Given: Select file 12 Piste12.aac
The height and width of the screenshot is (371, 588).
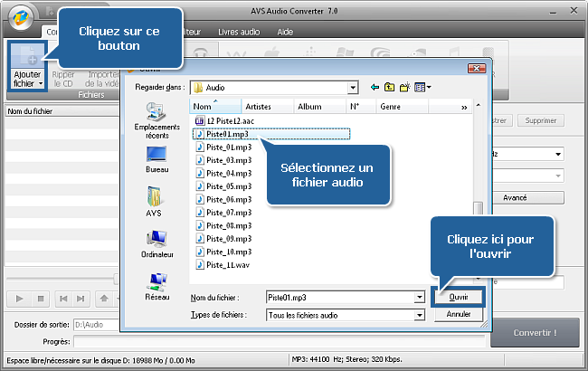Looking at the screenshot, I should (x=224, y=120).
